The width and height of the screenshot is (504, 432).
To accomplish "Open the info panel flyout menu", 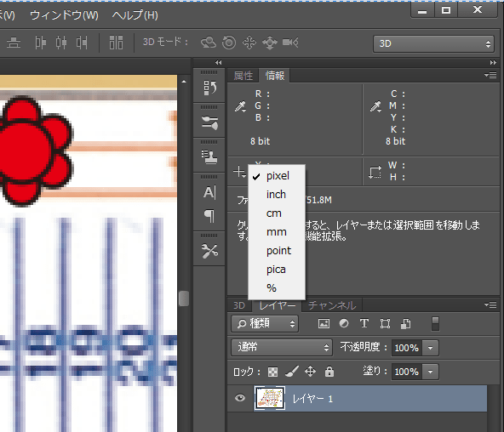I will [x=490, y=76].
